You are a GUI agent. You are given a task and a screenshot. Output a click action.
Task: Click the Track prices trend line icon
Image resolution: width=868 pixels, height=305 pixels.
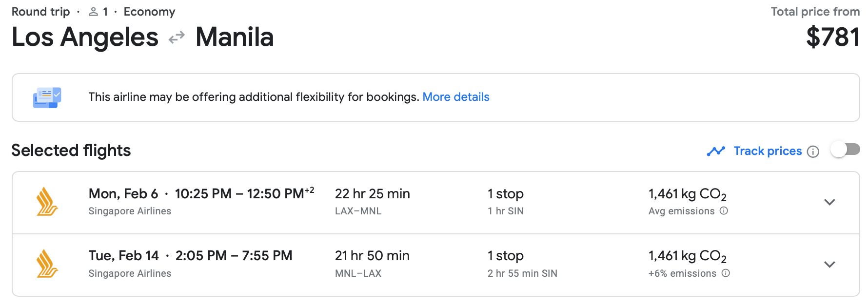coord(716,151)
